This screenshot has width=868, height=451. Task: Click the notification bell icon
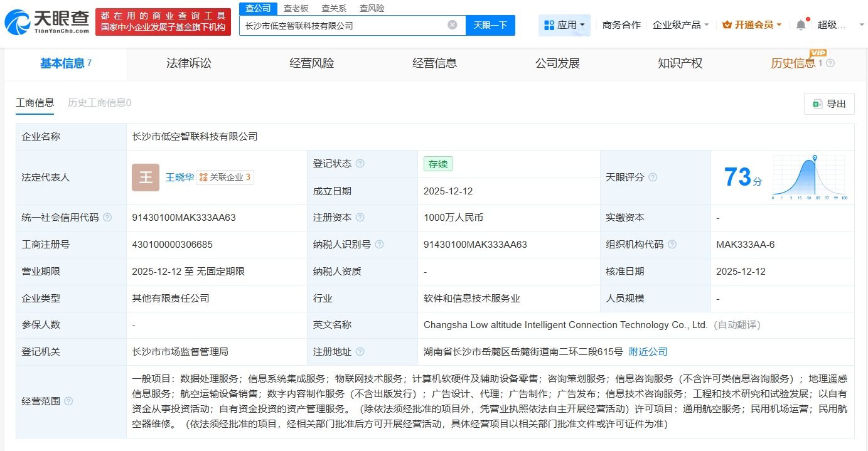tap(801, 25)
